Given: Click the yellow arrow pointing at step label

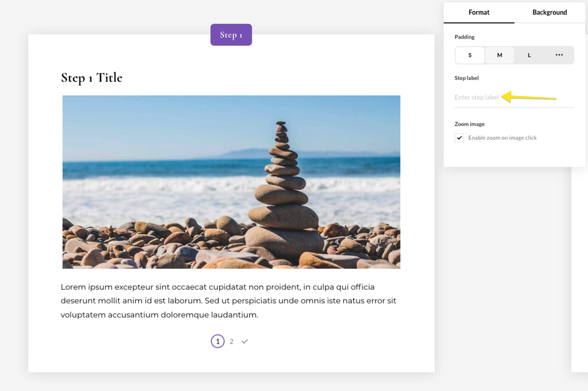Looking at the screenshot, I should point(529,98).
